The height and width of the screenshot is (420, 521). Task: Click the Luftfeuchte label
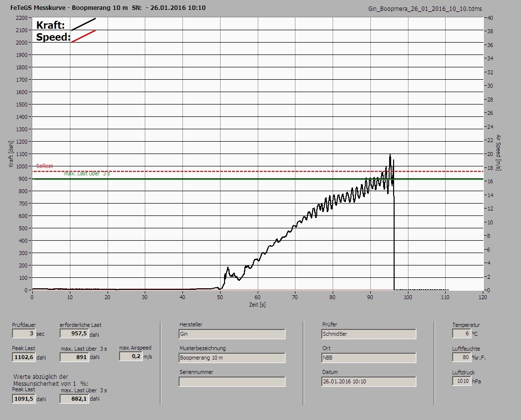[466, 349]
